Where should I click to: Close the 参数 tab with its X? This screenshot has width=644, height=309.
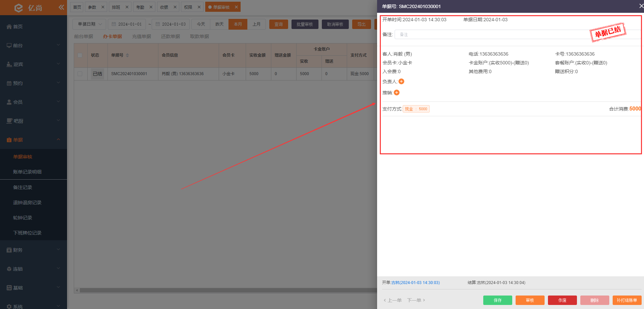point(103,7)
